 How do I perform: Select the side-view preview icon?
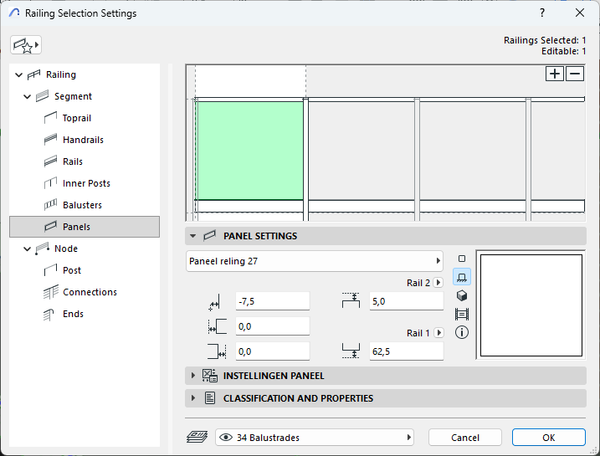point(462,314)
